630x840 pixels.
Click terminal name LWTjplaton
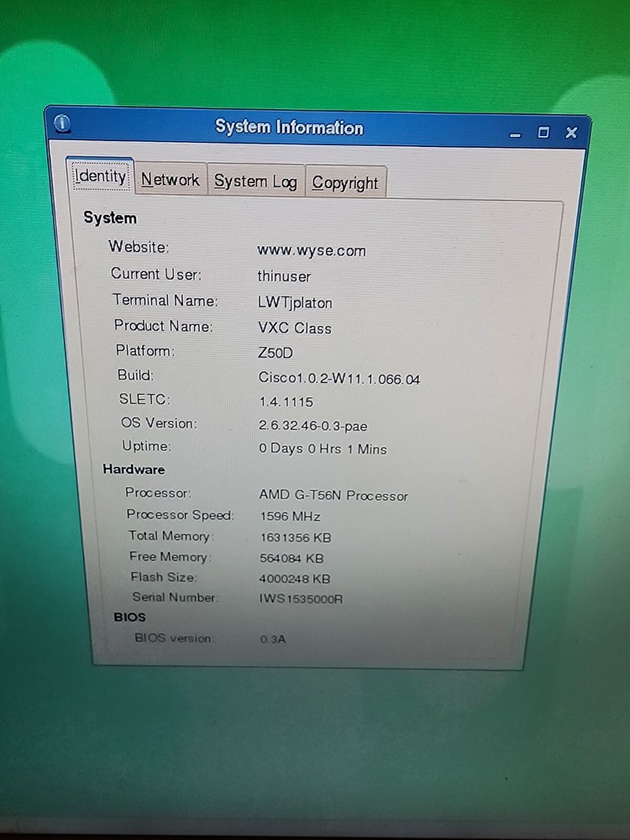295,302
